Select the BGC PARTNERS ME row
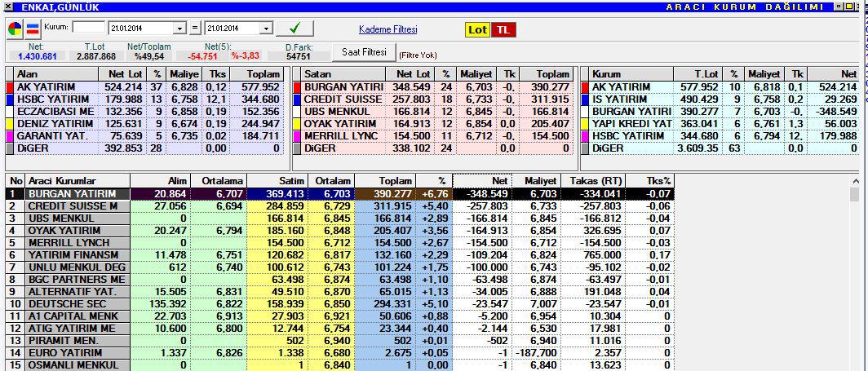868x371 pixels. pos(340,279)
